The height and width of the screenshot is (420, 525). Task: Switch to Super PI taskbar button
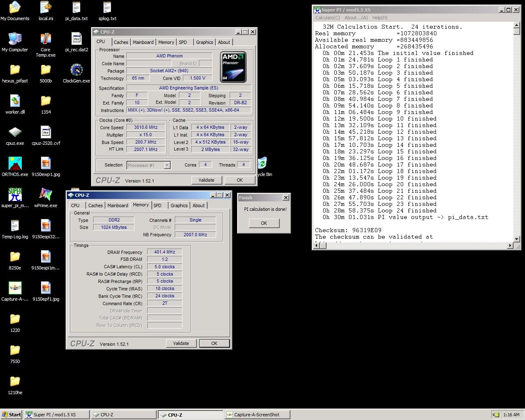coord(57,415)
